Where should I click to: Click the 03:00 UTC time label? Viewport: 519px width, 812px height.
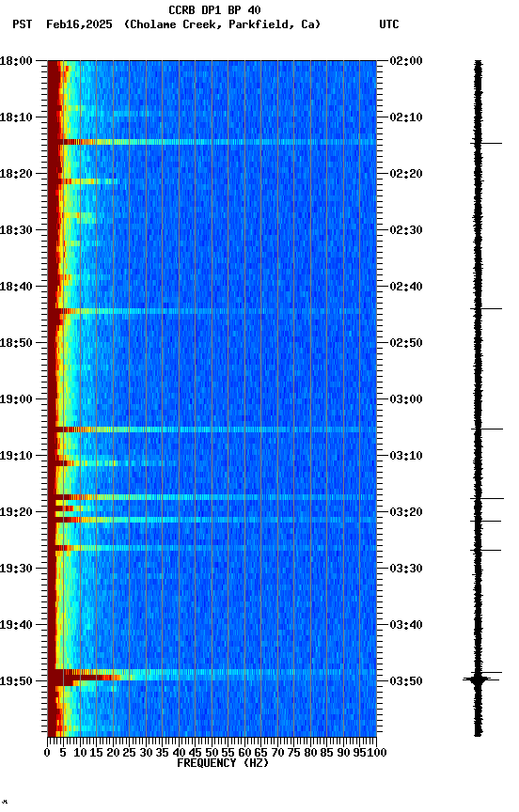coord(406,399)
